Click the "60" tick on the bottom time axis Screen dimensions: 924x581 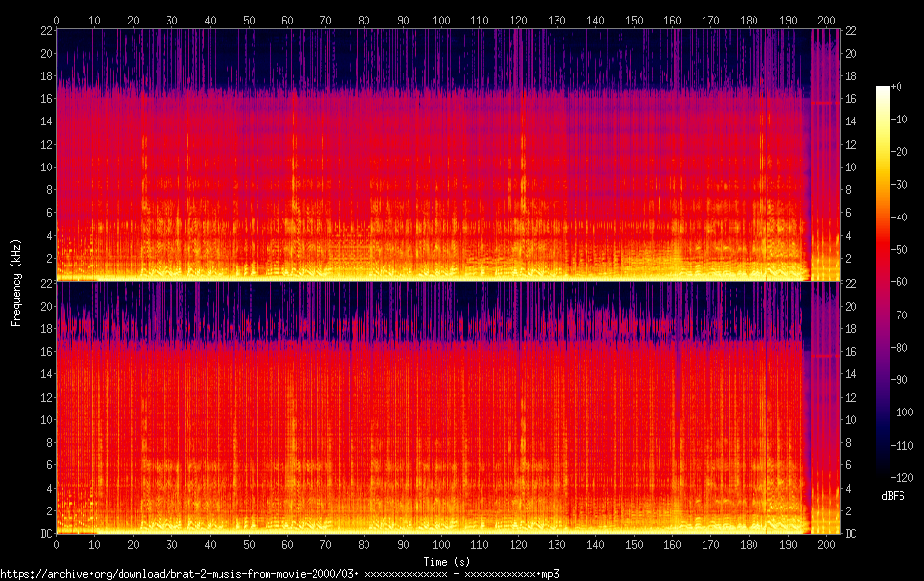point(287,545)
